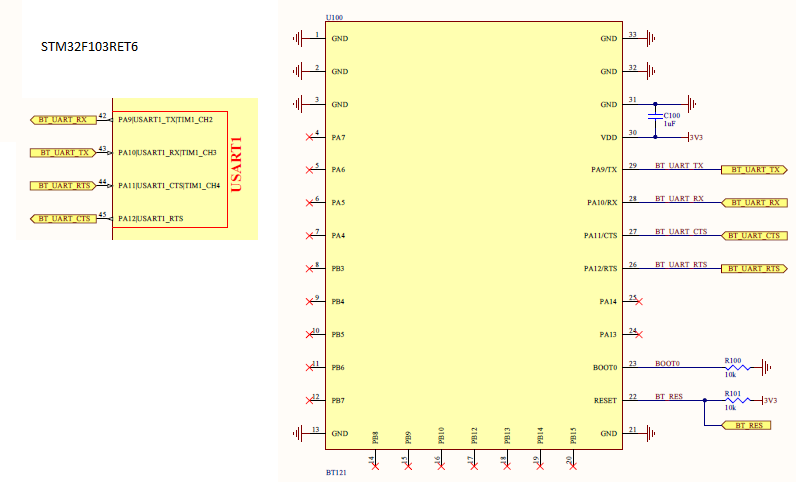
Task: Click the red USART1 label
Action: [x=236, y=165]
